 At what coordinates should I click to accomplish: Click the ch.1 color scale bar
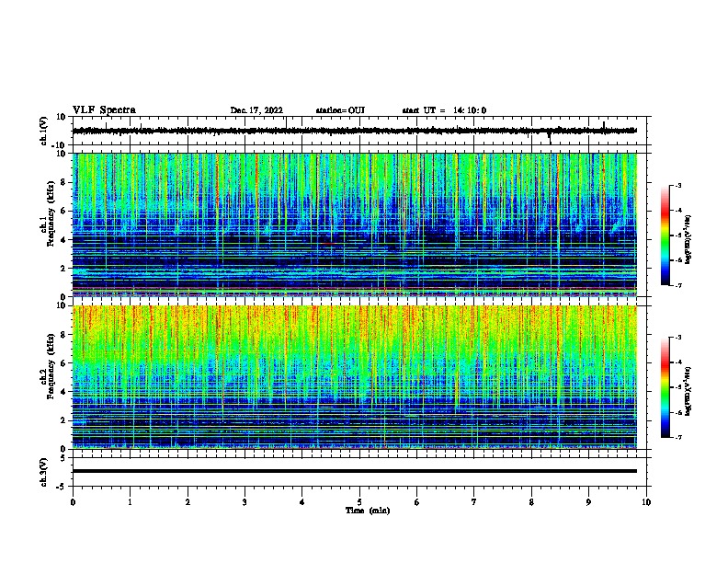[x=665, y=236]
